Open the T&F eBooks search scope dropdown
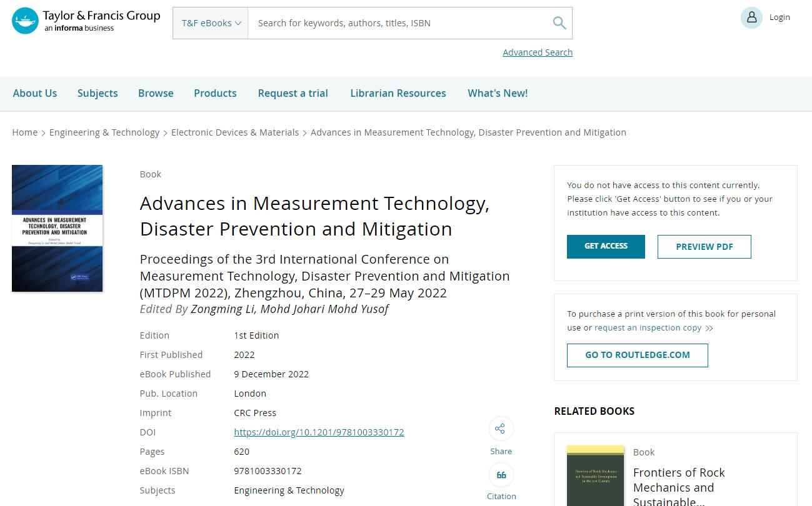This screenshot has width=812, height=506. [x=211, y=23]
